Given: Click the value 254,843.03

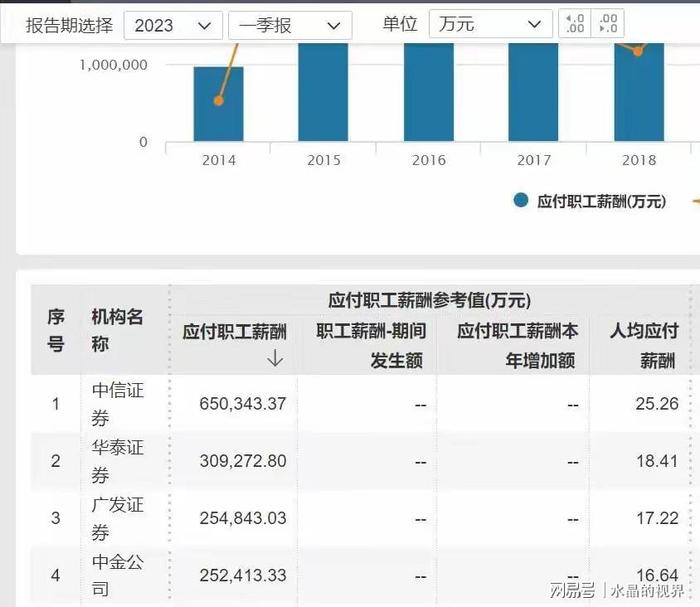Looking at the screenshot, I should click(x=242, y=518).
